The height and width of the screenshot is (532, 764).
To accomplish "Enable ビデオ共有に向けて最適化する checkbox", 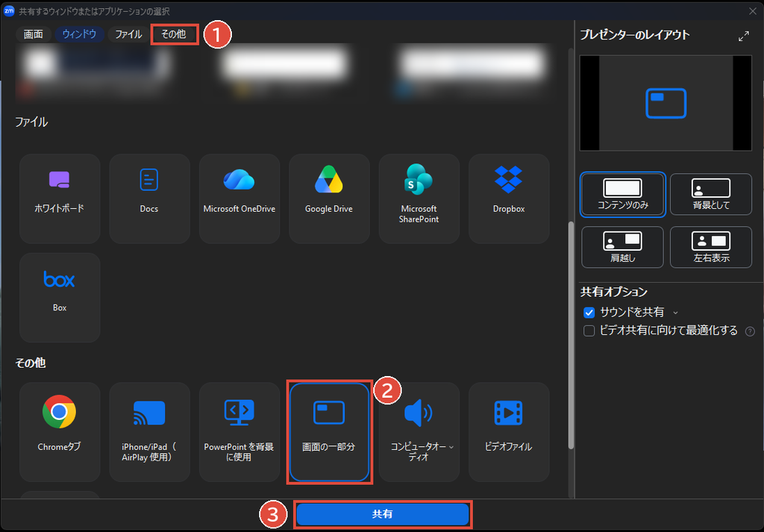I will point(589,331).
